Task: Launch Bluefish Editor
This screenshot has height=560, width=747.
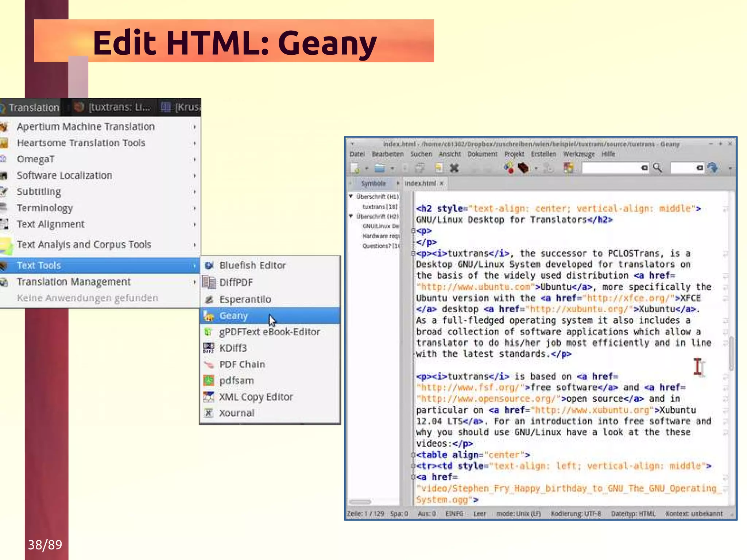Action: click(270, 265)
